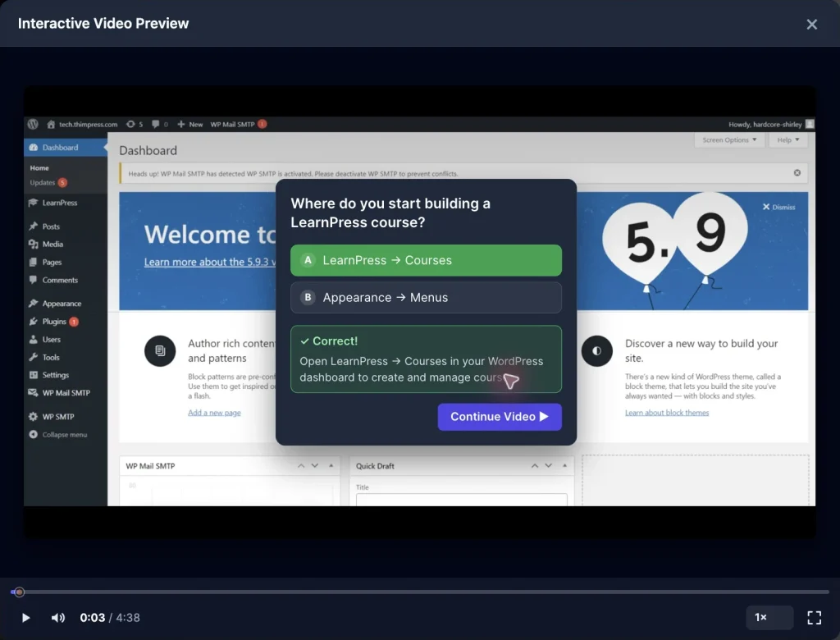The width and height of the screenshot is (840, 640).
Task: Expand the Screen Options dropdown
Action: (729, 140)
